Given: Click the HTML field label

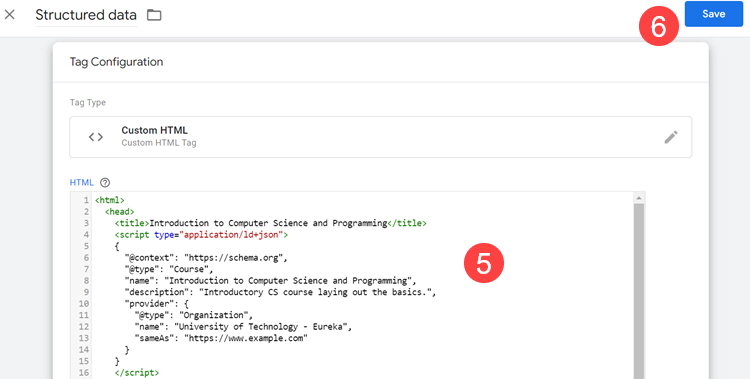Looking at the screenshot, I should click(82, 182).
